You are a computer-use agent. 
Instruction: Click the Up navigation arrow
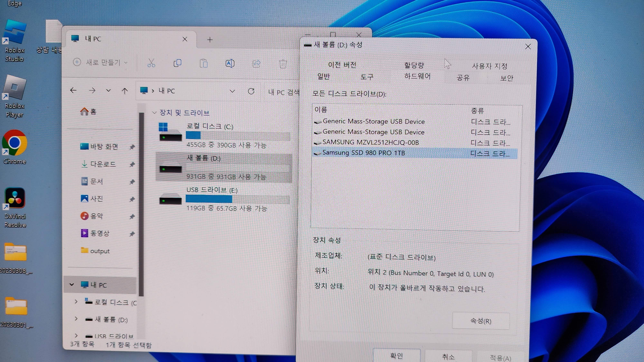125,91
